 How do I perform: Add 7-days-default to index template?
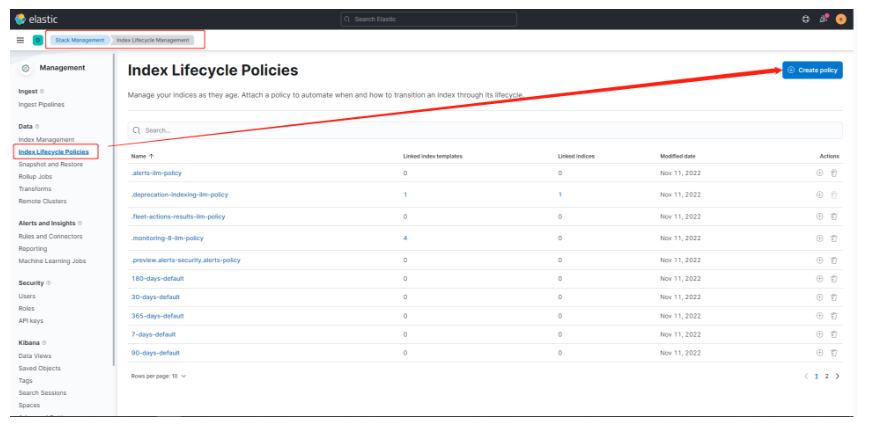(819, 335)
